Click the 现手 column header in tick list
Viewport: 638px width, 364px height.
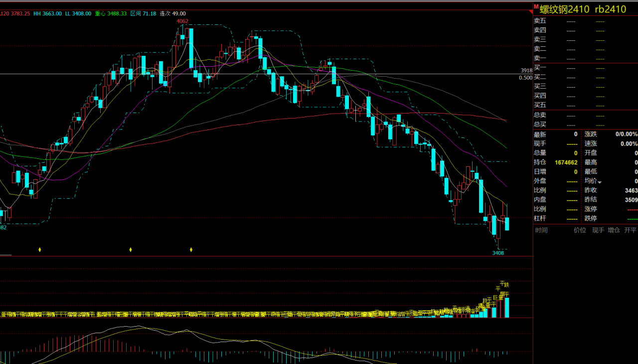[x=598, y=230]
